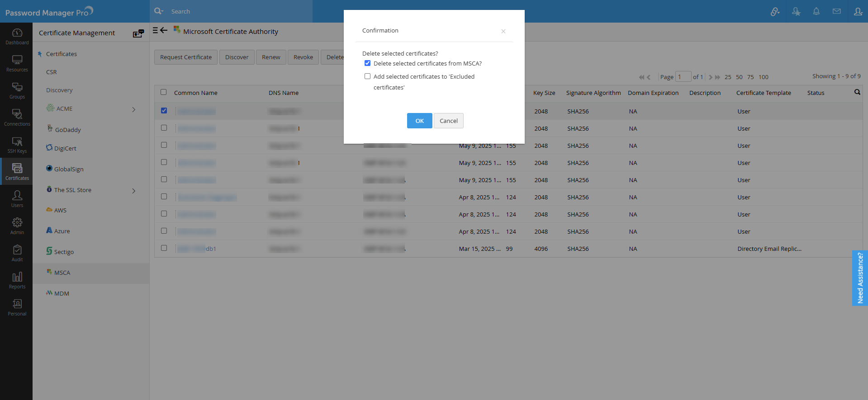Check 'Add selected certificates to Excluded certificates'
868x400 pixels.
point(367,76)
